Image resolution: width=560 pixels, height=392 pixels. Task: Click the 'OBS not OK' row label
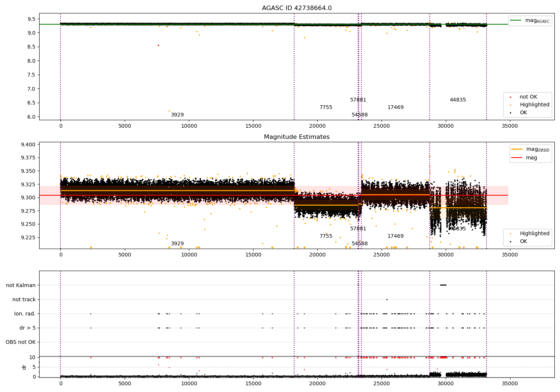21,342
